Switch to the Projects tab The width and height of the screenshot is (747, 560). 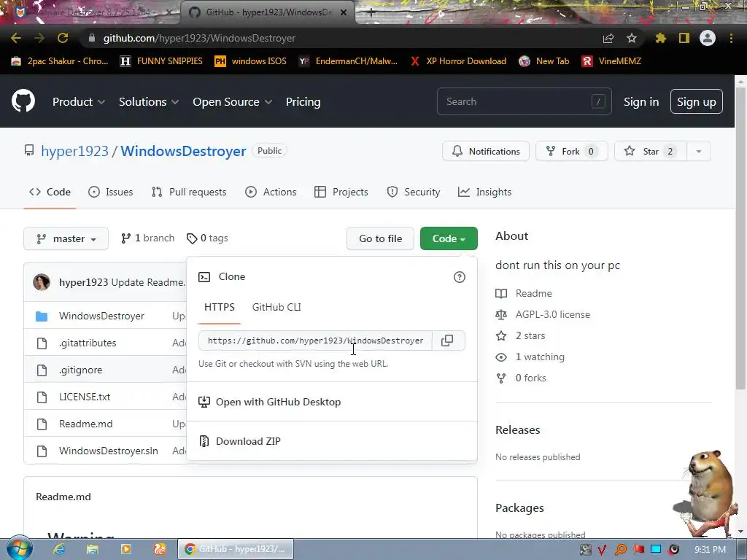coord(341,192)
